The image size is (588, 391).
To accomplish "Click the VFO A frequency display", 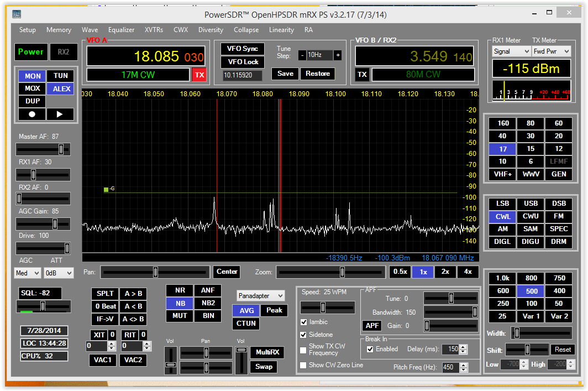I will [146, 56].
